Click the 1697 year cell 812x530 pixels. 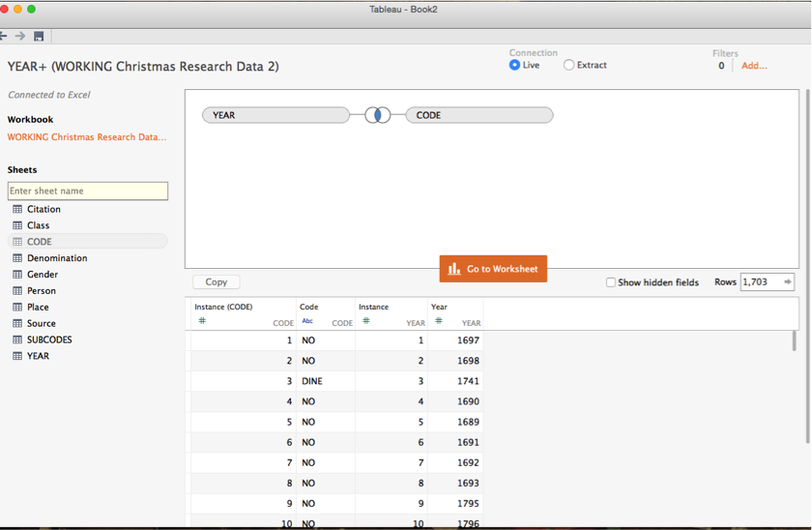tap(455, 340)
